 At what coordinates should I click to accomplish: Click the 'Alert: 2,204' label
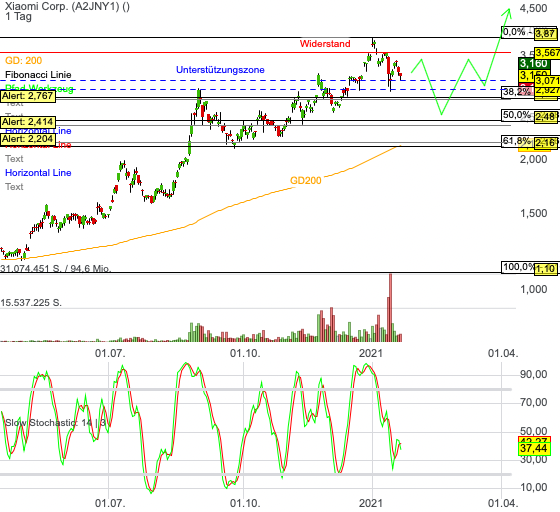(x=28, y=139)
